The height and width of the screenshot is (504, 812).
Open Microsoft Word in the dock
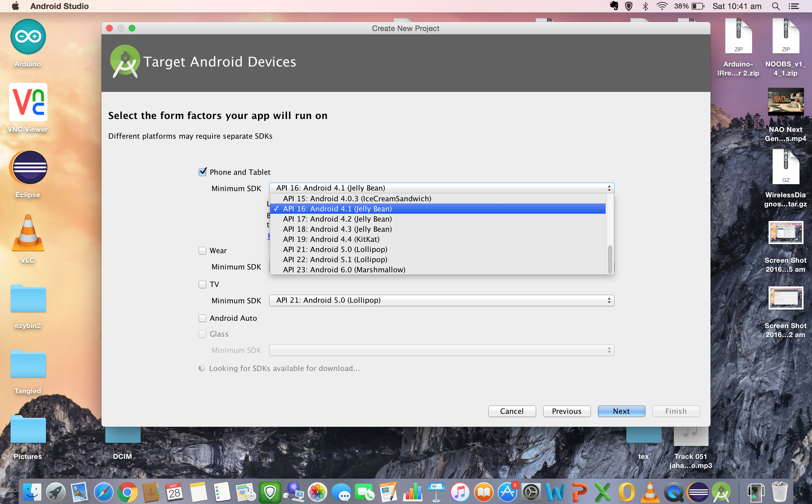tap(555, 492)
